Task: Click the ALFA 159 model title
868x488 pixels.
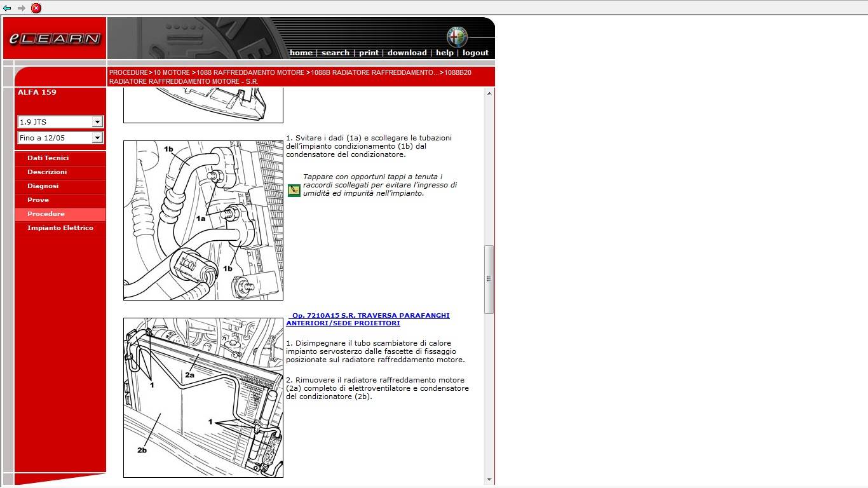Action: [x=37, y=92]
